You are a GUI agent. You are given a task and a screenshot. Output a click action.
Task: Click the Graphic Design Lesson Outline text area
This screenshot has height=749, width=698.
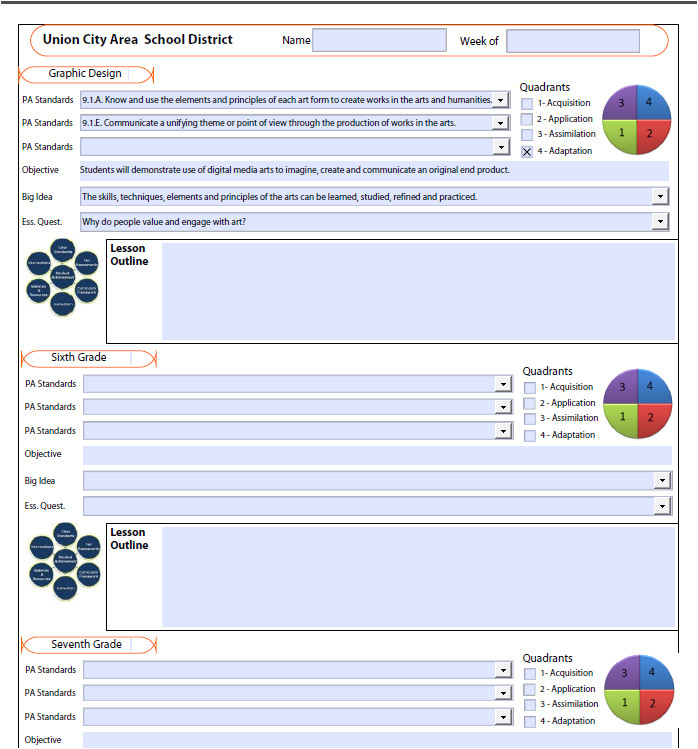[418, 291]
